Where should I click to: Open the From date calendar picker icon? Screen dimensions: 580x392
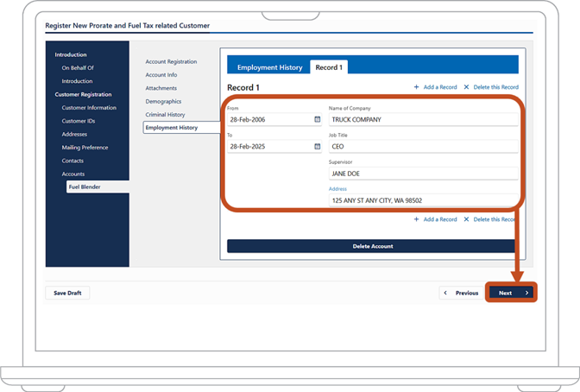pos(318,119)
